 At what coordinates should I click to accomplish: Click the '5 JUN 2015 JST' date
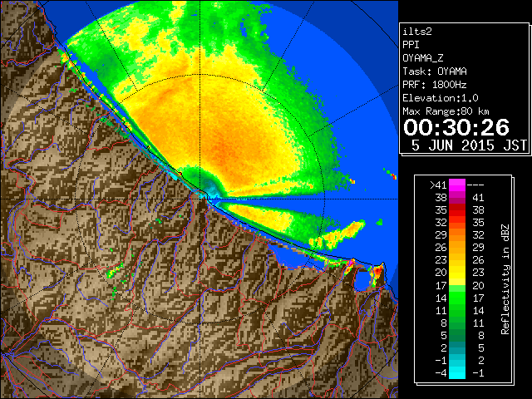(469, 145)
